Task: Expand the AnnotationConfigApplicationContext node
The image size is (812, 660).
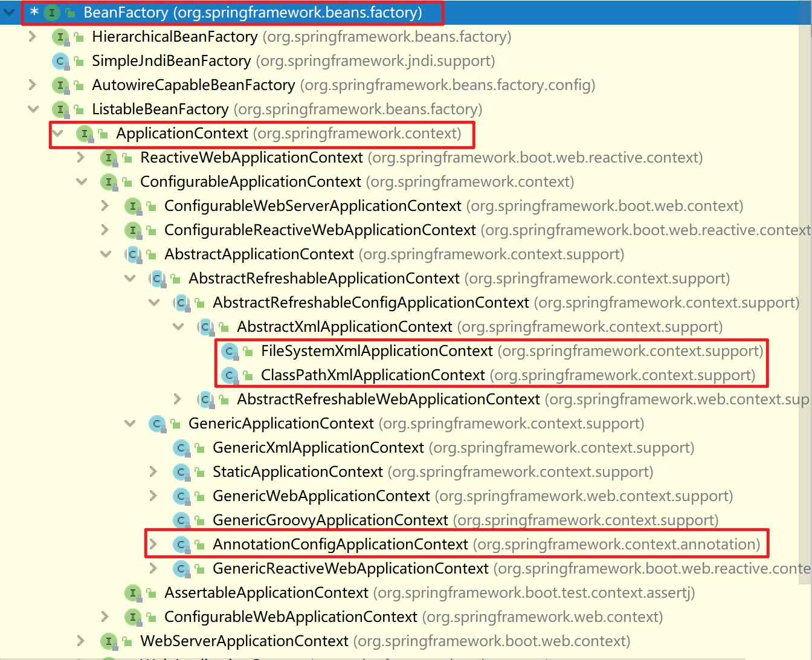Action: coord(153,544)
